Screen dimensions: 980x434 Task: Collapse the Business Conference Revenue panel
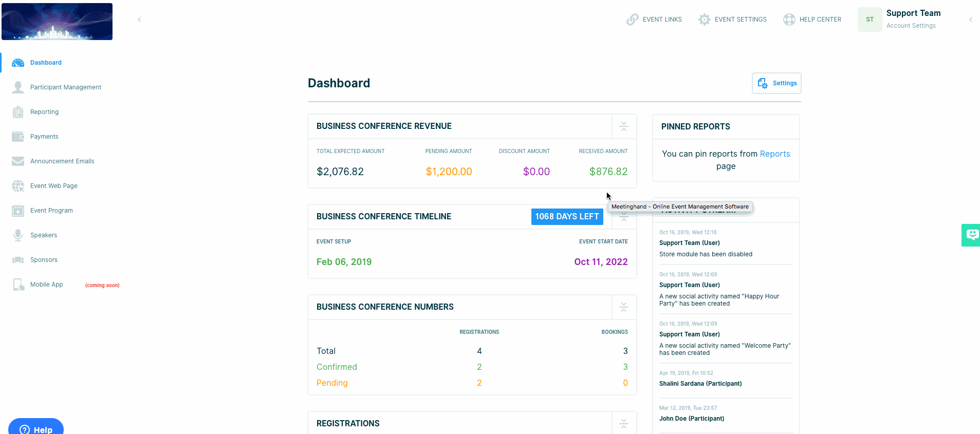pos(624,126)
